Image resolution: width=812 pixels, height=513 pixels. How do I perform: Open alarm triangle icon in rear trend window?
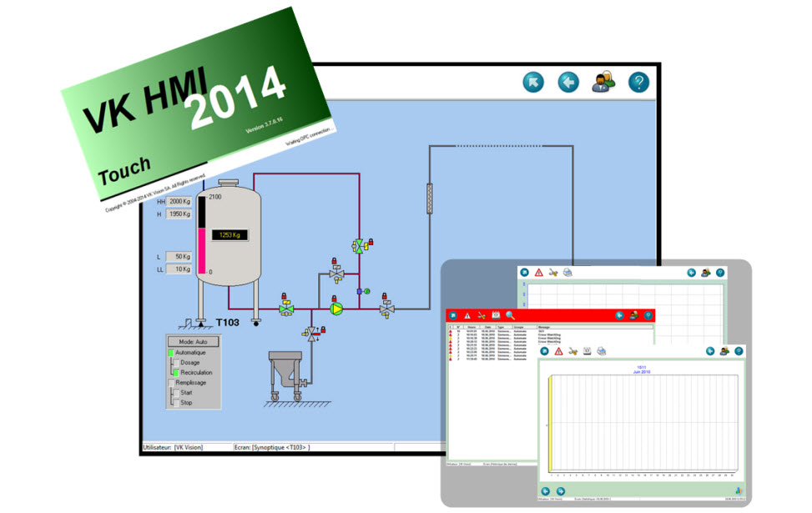(x=538, y=272)
